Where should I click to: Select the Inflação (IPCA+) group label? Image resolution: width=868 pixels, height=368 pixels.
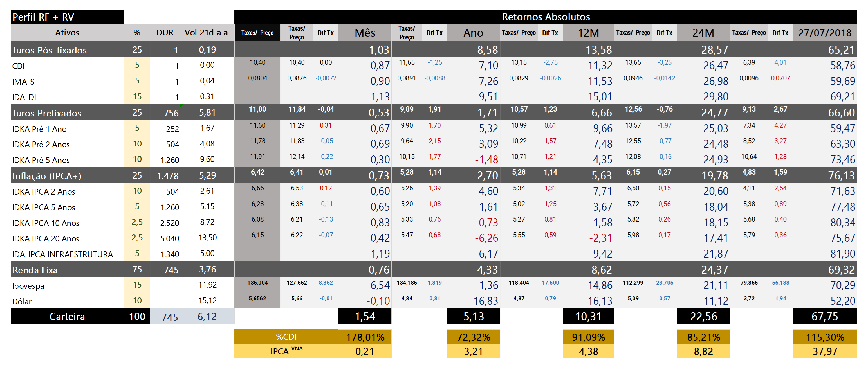tap(47, 175)
